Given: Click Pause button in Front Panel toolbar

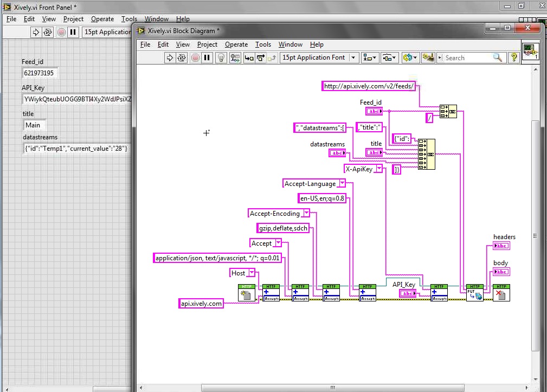Looking at the screenshot, I should 73,32.
